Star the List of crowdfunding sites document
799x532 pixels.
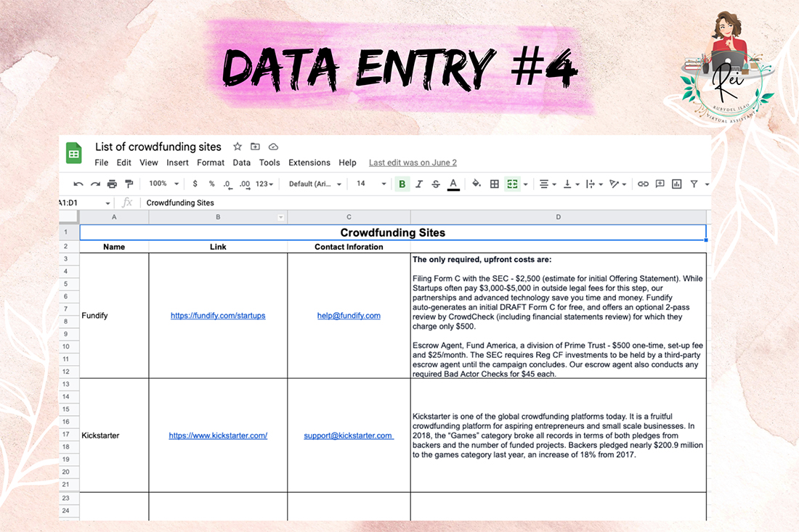(x=237, y=147)
